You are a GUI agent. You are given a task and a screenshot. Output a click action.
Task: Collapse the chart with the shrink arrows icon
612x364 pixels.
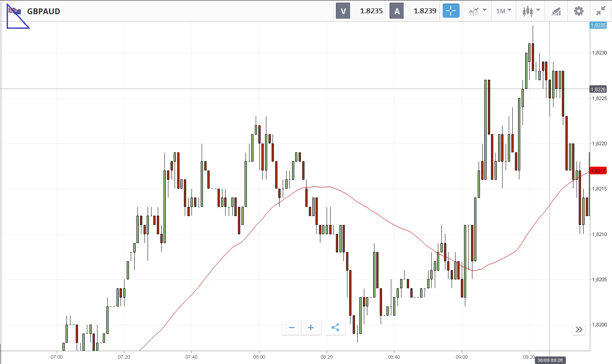click(x=601, y=11)
